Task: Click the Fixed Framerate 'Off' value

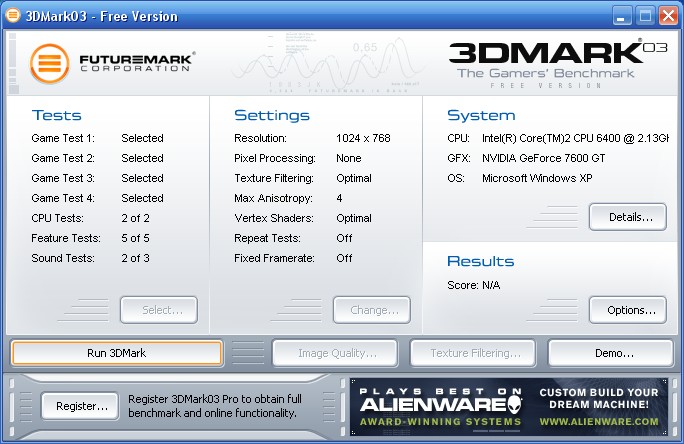Action: 344,258
